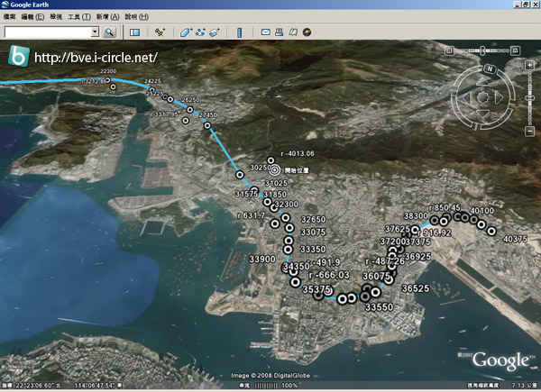Click the Email envelope icon

pyautogui.click(x=266, y=32)
